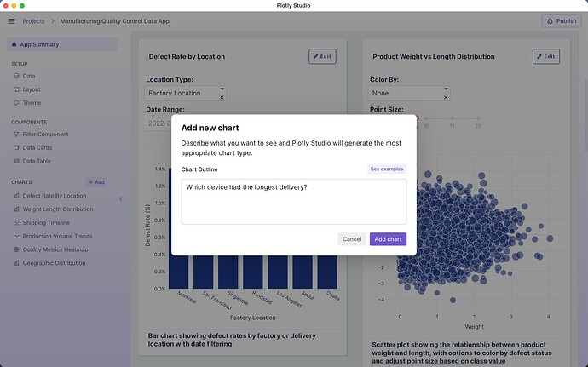
Task: Click the Data Cards icon
Action: [16, 147]
